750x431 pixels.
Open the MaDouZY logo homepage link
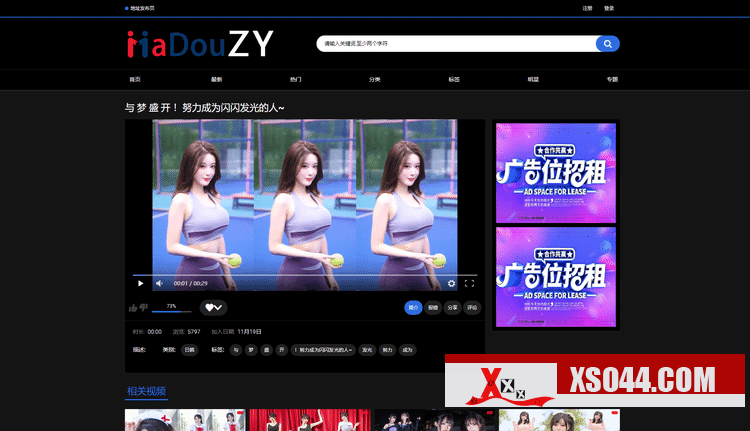200,44
